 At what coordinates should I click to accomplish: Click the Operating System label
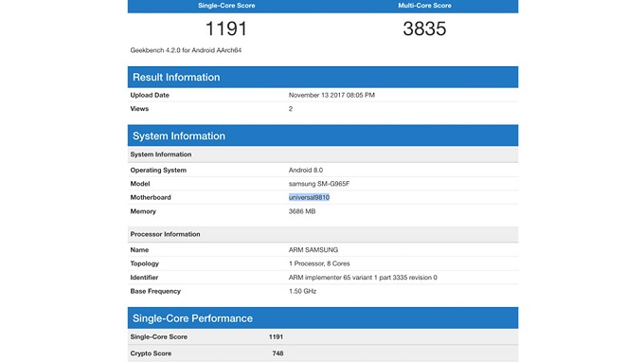tap(158, 171)
